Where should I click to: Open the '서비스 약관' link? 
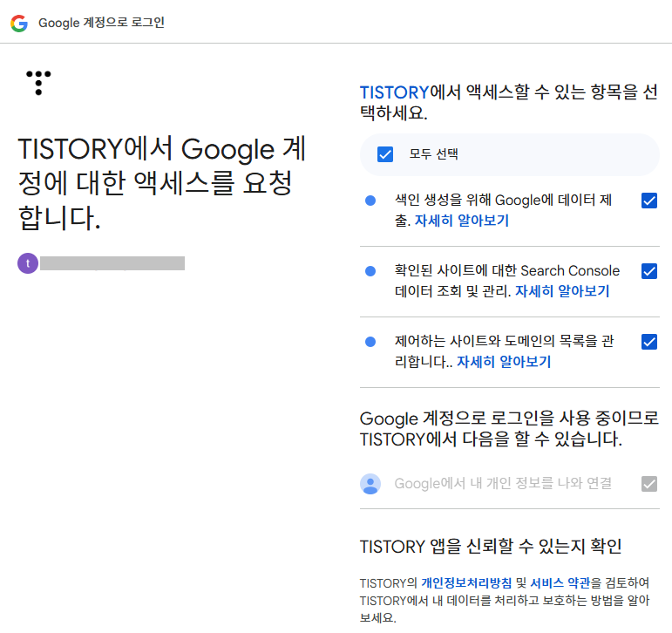[x=560, y=582]
